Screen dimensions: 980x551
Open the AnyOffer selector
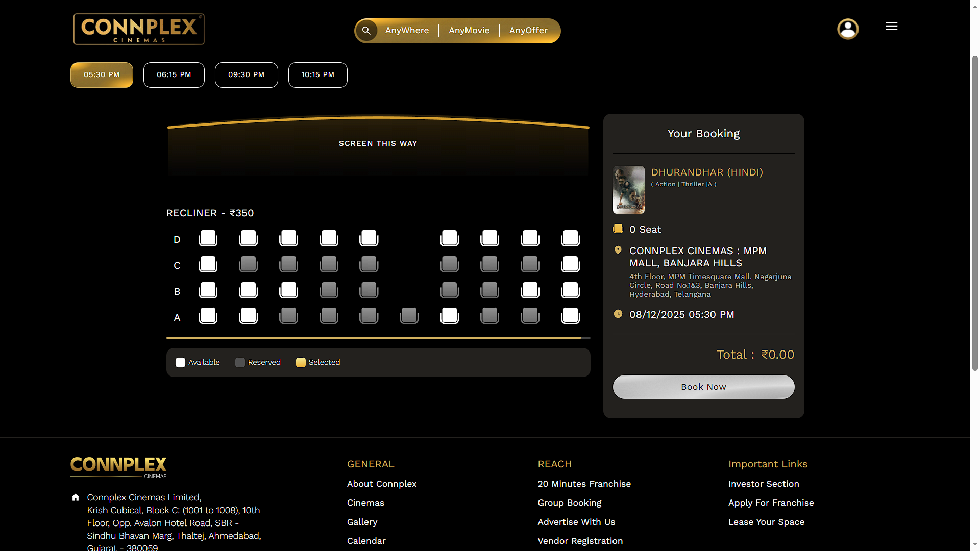tap(528, 31)
